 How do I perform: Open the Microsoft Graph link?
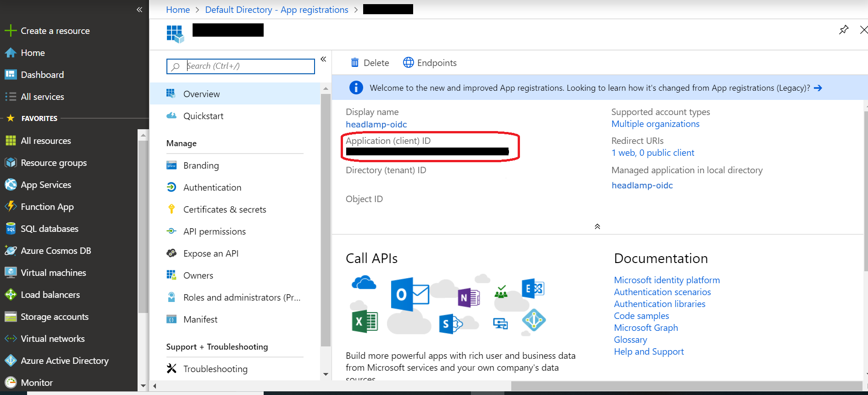tap(646, 328)
